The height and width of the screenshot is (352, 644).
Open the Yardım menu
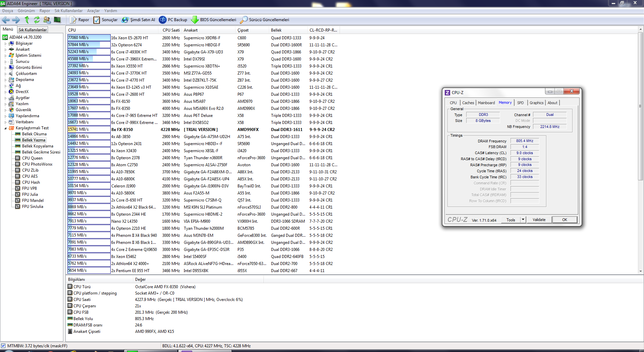tap(111, 11)
